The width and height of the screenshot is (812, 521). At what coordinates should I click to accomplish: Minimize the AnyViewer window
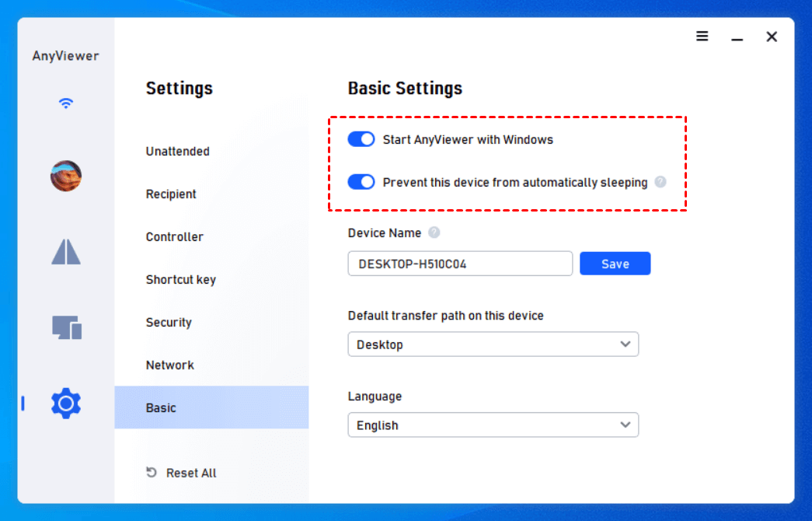(737, 39)
